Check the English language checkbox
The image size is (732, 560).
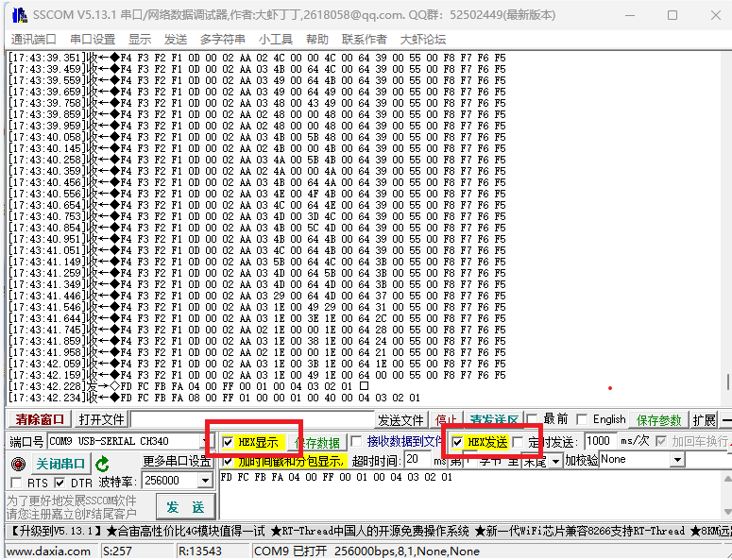(582, 419)
